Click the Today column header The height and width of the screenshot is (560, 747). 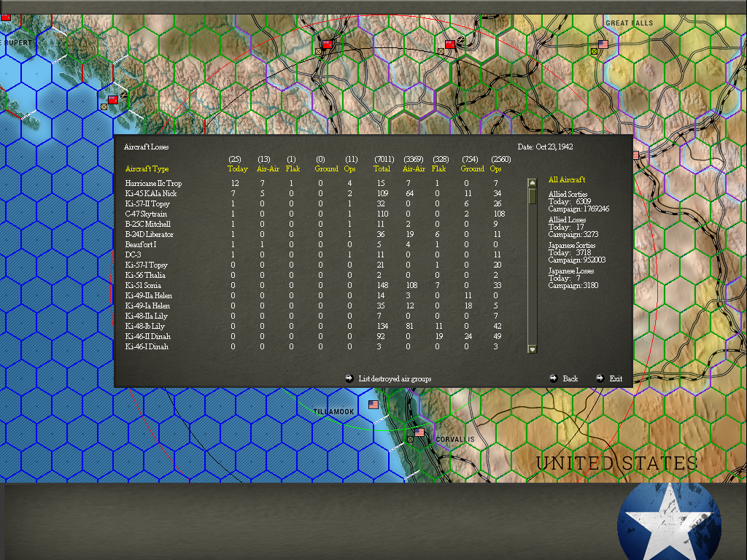pos(237,168)
